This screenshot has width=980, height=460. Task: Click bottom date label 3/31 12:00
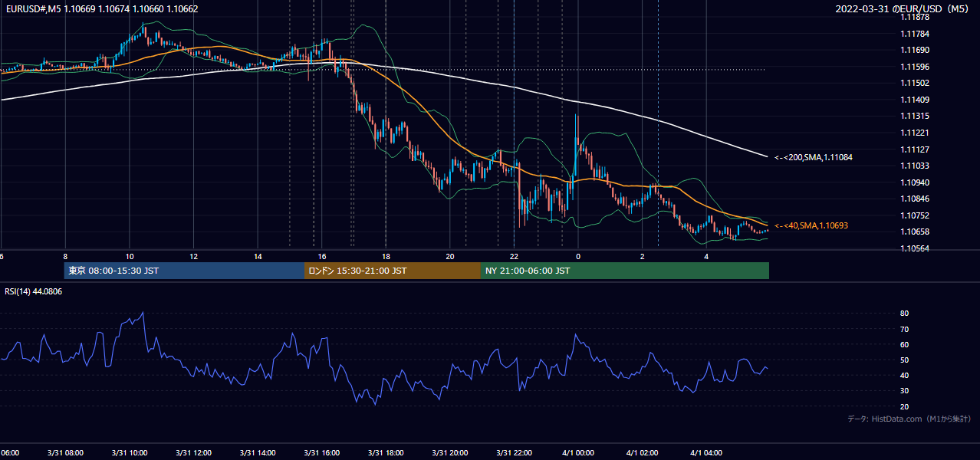193,453
